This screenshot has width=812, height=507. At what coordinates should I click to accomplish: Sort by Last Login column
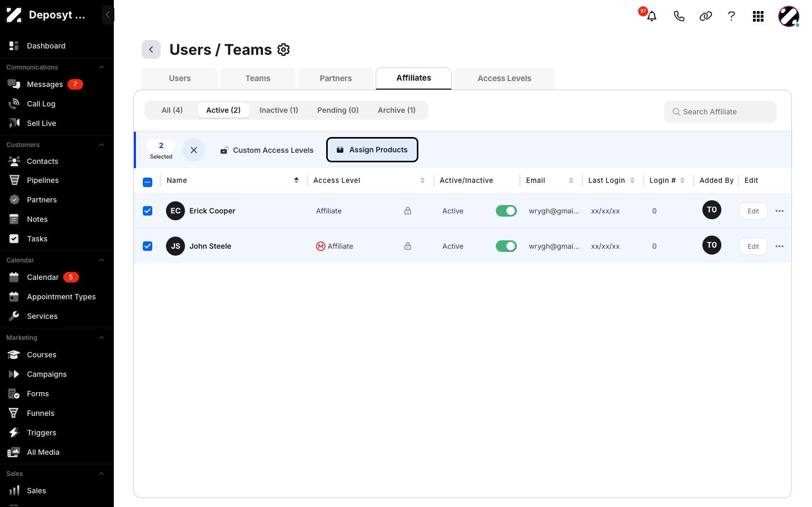tap(632, 180)
